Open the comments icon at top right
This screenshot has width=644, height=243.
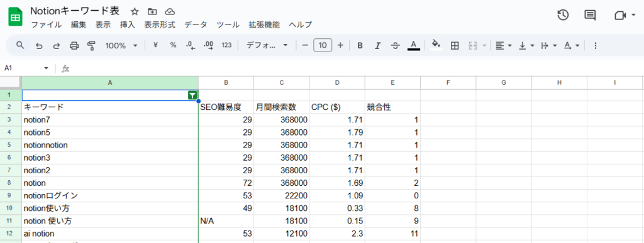tap(590, 16)
